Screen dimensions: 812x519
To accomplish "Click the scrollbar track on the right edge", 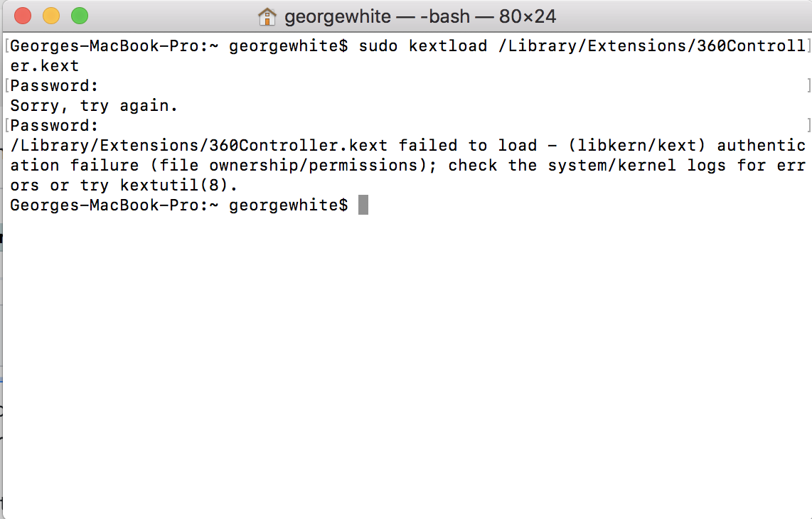I will [x=807, y=284].
